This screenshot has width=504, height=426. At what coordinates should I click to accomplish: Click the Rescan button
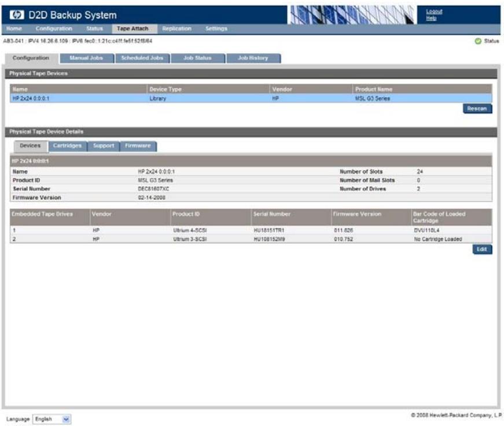point(477,109)
